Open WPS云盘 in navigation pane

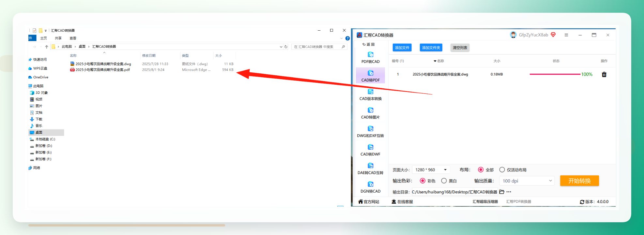coord(38,68)
